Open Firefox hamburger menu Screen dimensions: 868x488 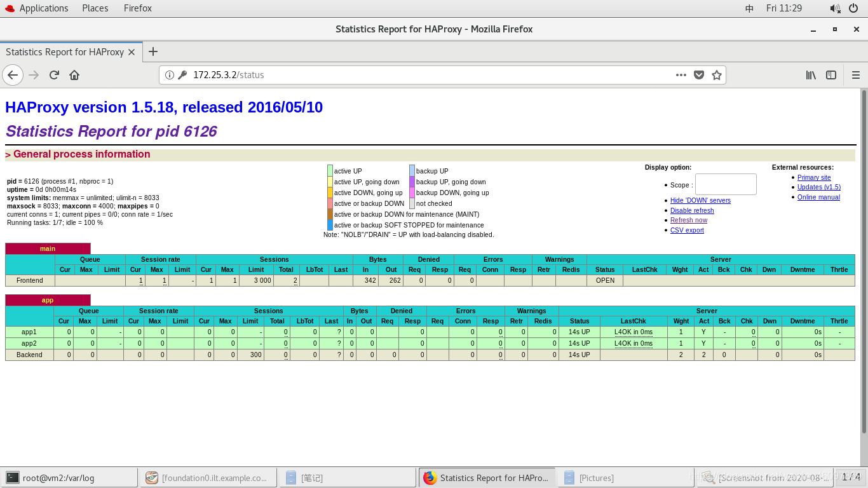tap(856, 75)
